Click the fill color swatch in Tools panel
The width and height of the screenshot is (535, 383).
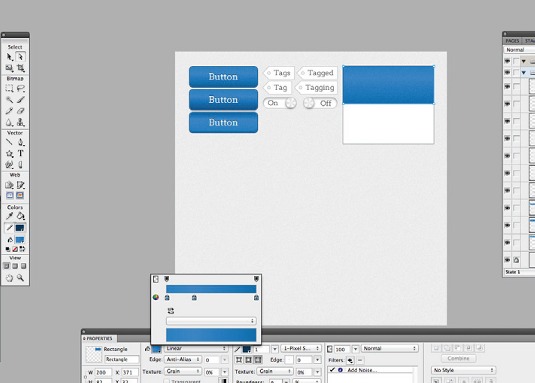pos(20,240)
